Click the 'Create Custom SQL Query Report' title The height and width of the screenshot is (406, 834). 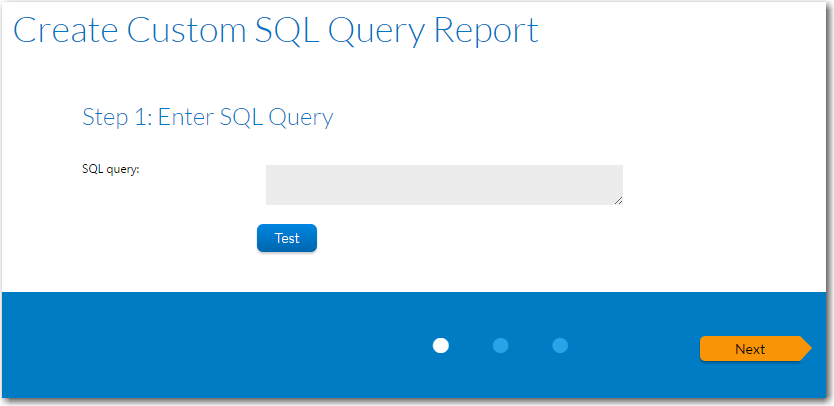click(275, 30)
